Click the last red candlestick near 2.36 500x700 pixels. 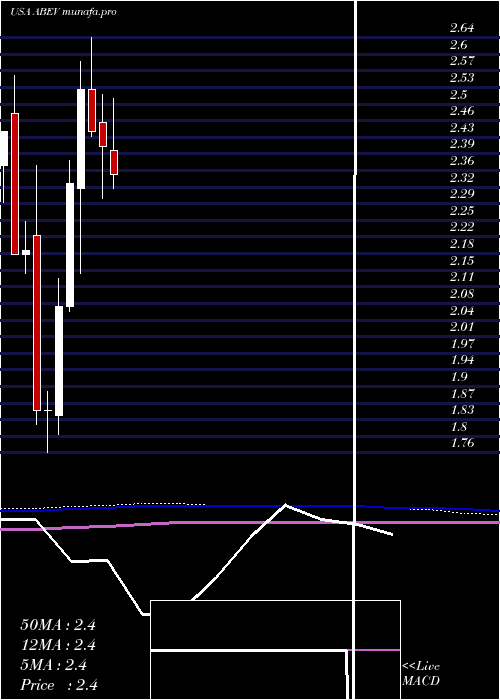(114, 162)
